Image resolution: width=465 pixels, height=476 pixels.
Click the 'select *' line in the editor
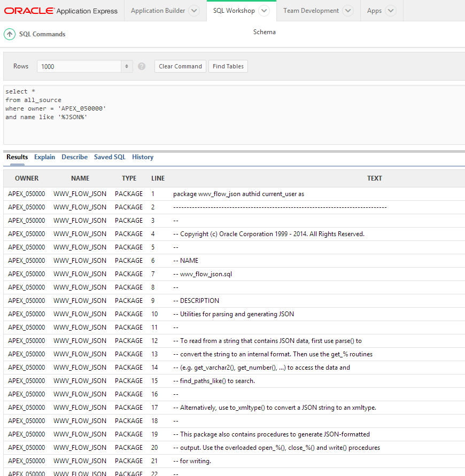(x=20, y=91)
